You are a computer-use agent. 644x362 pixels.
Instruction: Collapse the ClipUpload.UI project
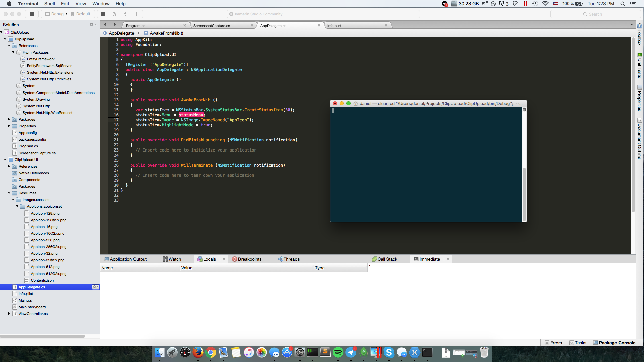point(5,160)
